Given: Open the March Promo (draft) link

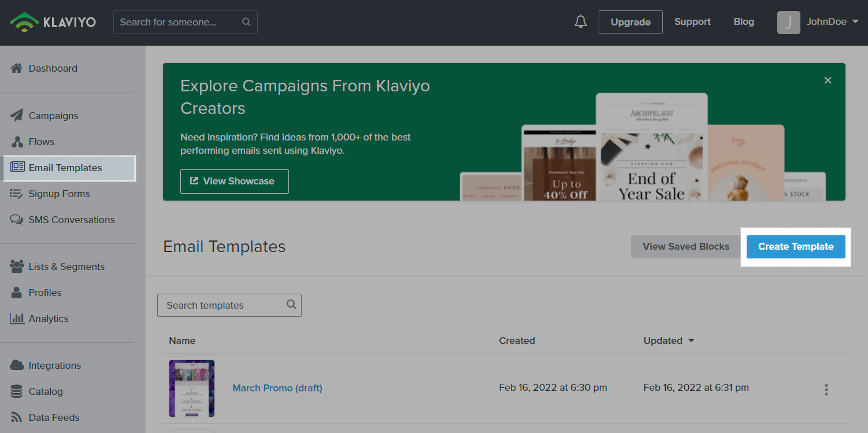Looking at the screenshot, I should 277,388.
